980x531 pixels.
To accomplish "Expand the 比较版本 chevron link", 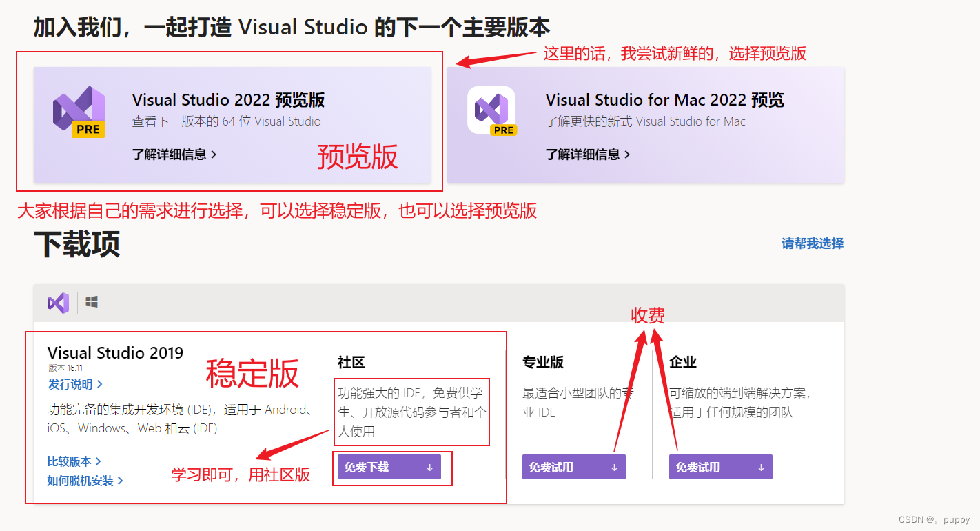I will coord(72,461).
